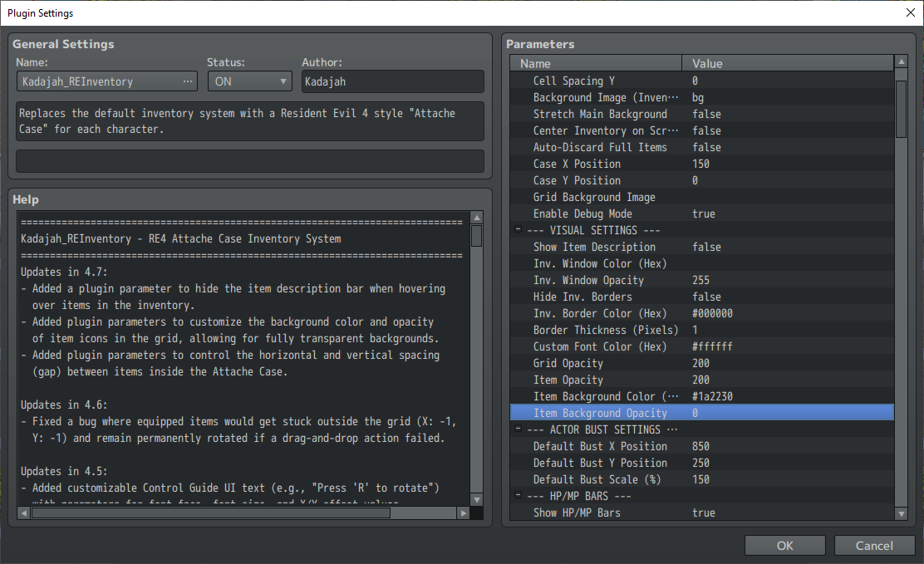This screenshot has width=924, height=564.
Task: Close the Plugin Settings window
Action: [910, 12]
